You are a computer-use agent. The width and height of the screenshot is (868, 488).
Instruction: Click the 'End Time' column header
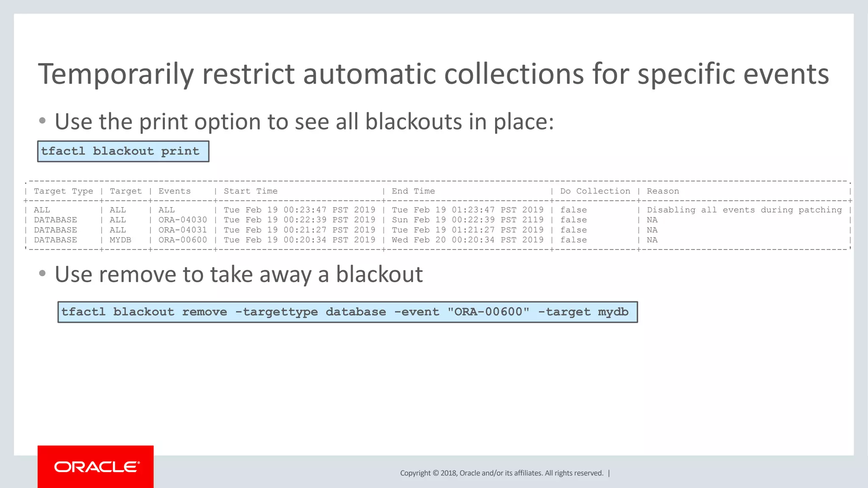(x=413, y=191)
